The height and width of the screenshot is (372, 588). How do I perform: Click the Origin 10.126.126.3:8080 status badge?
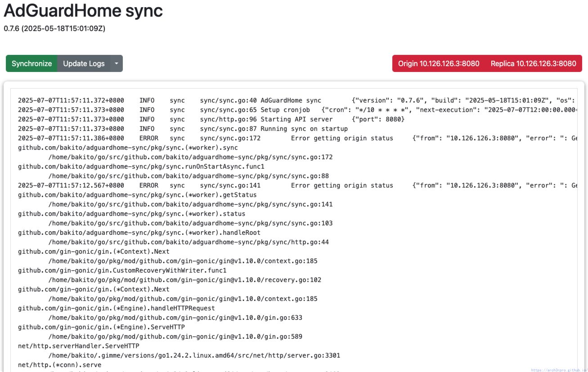tap(439, 63)
